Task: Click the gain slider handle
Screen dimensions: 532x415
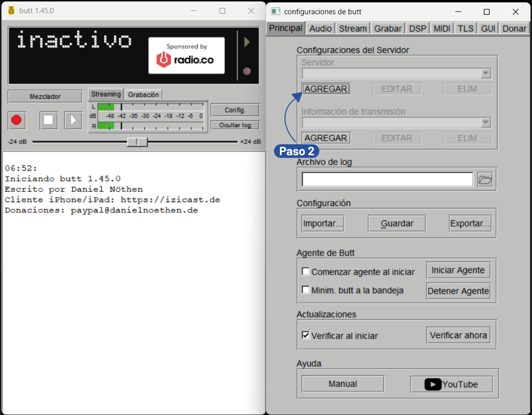Action: point(137,142)
